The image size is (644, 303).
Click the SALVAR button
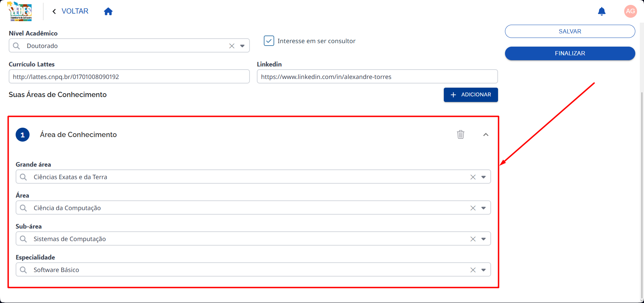(x=570, y=31)
